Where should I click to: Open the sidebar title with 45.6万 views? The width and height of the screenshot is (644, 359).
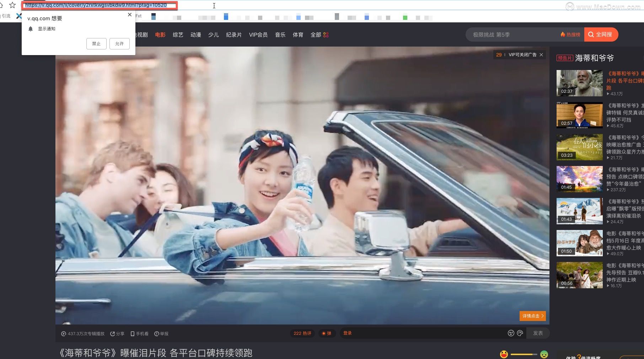[625, 113]
